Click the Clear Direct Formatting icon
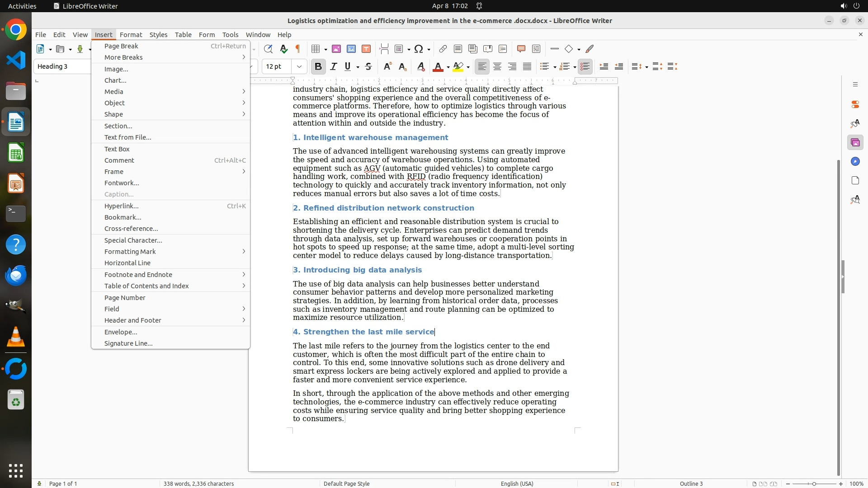Screen dimensions: 868x488 420,67
